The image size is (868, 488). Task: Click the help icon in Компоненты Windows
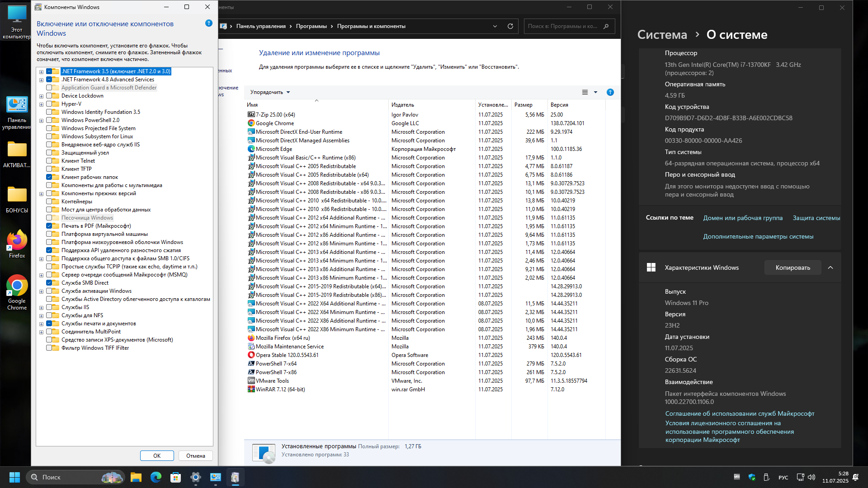click(x=208, y=23)
